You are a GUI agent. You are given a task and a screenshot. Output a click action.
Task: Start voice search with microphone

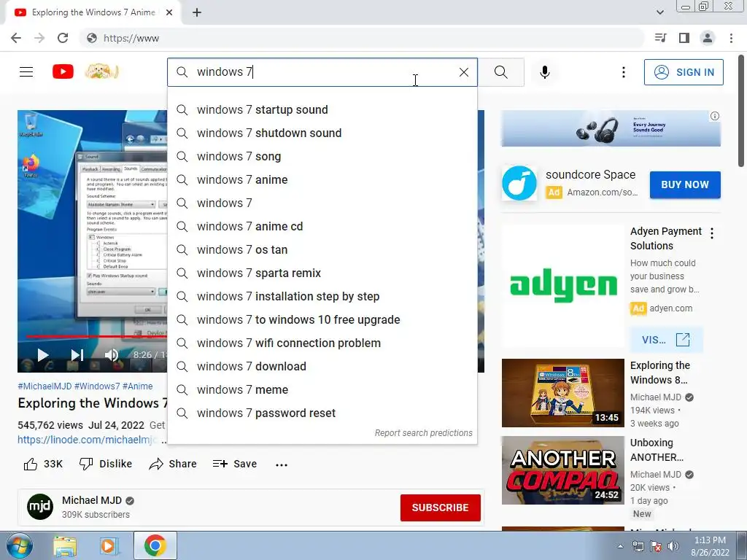tap(545, 72)
